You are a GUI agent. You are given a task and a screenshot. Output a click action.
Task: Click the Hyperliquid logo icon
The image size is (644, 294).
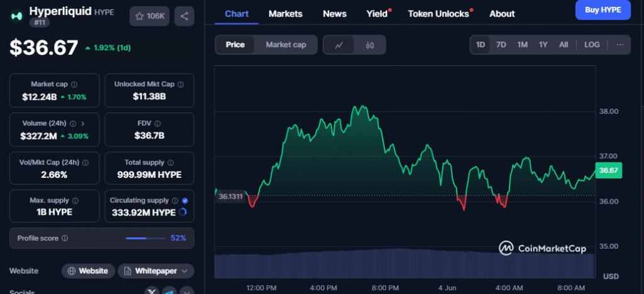(x=17, y=16)
